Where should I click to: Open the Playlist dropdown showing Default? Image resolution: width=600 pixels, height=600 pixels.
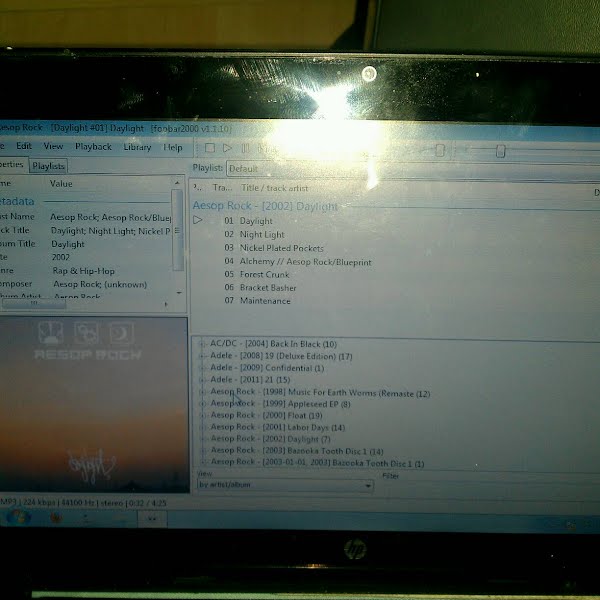tap(413, 169)
